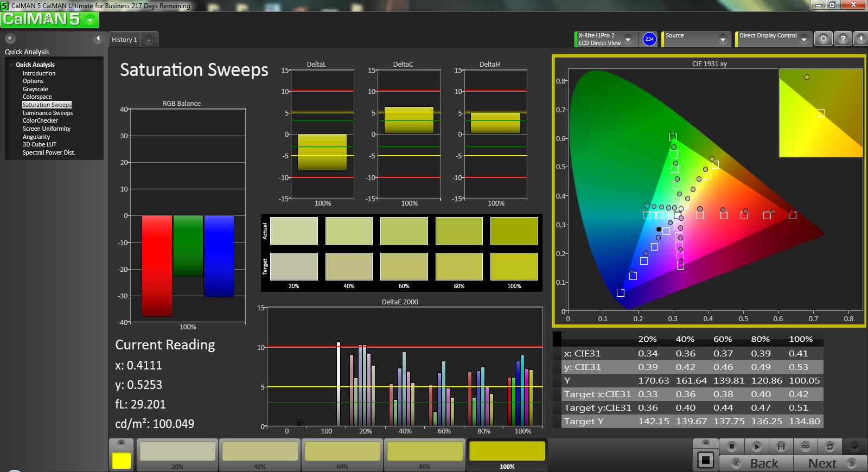The image size is (868, 472).
Task: Go to the Grayscale page
Action: pos(35,89)
